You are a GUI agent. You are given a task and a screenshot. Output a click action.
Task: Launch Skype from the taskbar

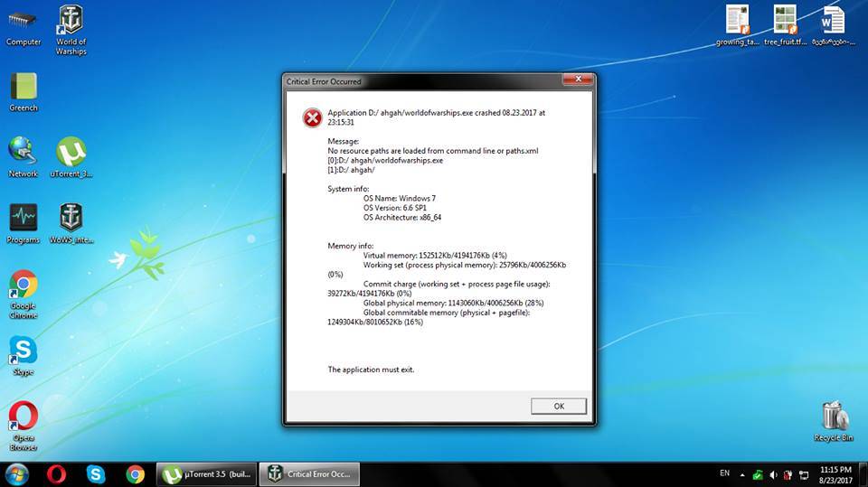pyautogui.click(x=95, y=474)
